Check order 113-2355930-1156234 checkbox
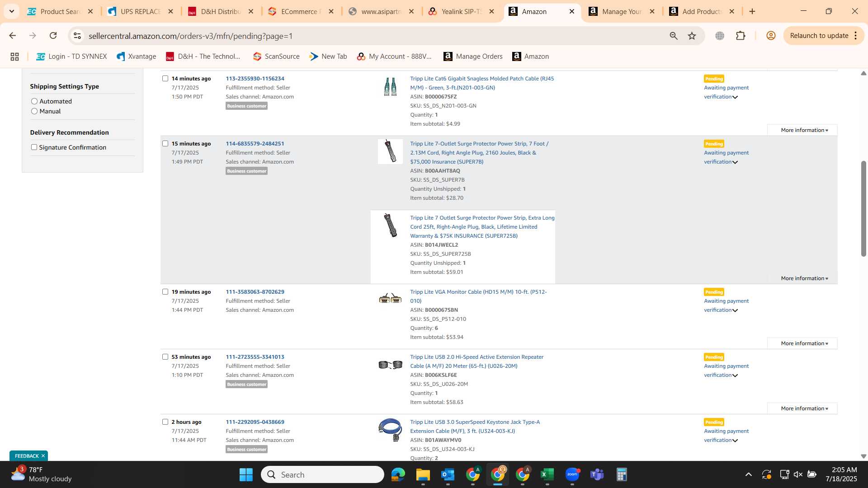The width and height of the screenshot is (868, 488). 165,79
